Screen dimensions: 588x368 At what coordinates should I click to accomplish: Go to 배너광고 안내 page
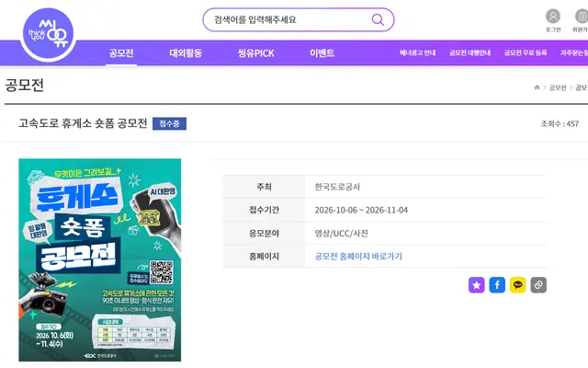[x=417, y=53]
